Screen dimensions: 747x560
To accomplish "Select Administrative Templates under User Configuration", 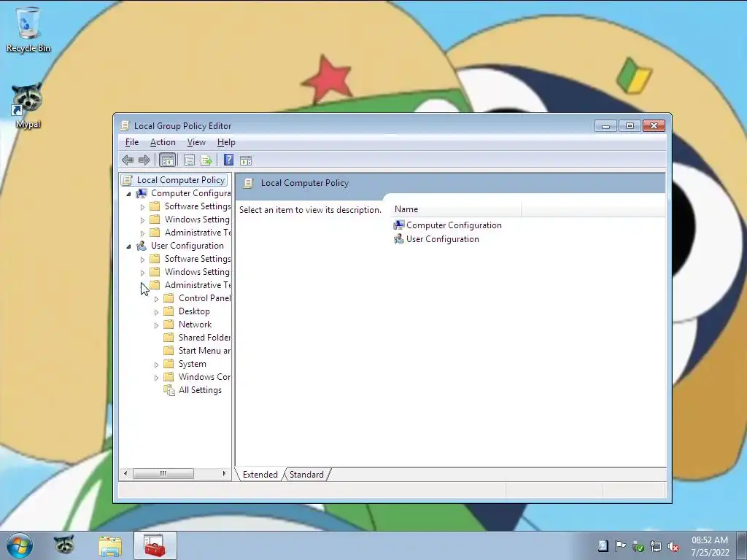I will [197, 285].
